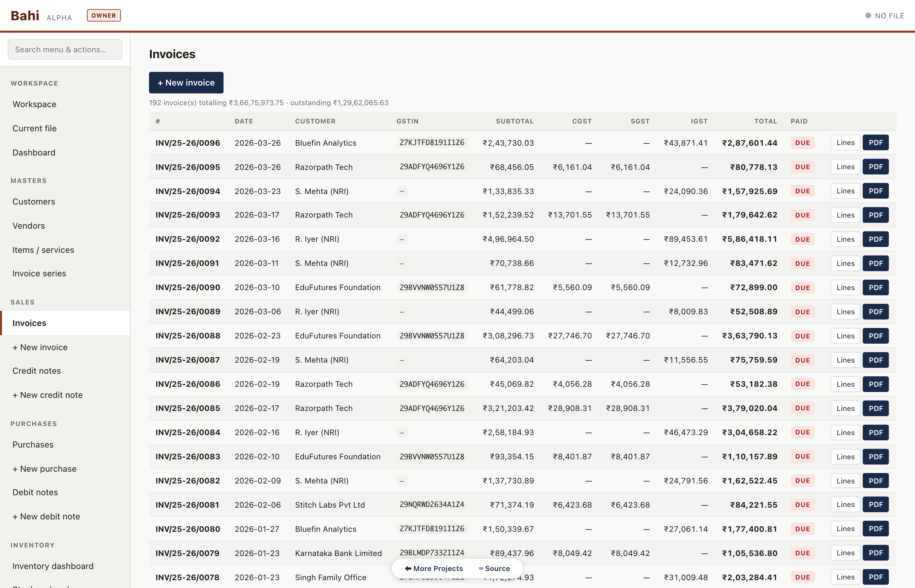Open PDF for invoice INV/25-26/0095
The width and height of the screenshot is (915, 588).
[x=876, y=167]
